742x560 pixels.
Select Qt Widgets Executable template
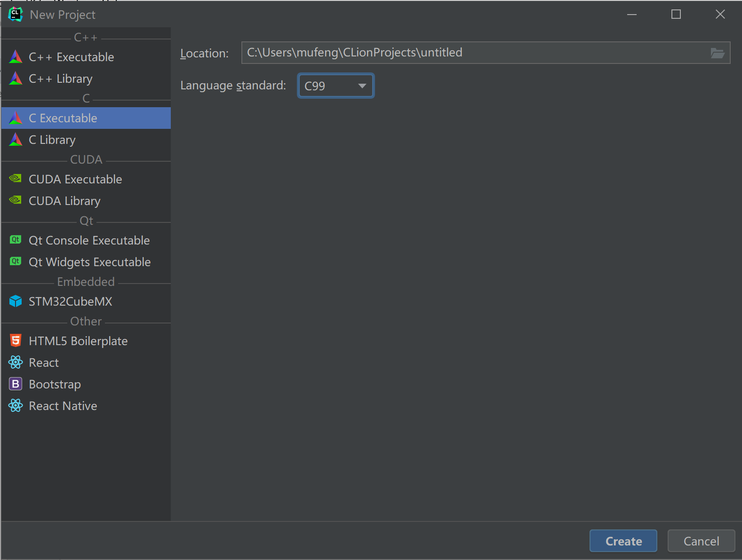[x=86, y=262]
